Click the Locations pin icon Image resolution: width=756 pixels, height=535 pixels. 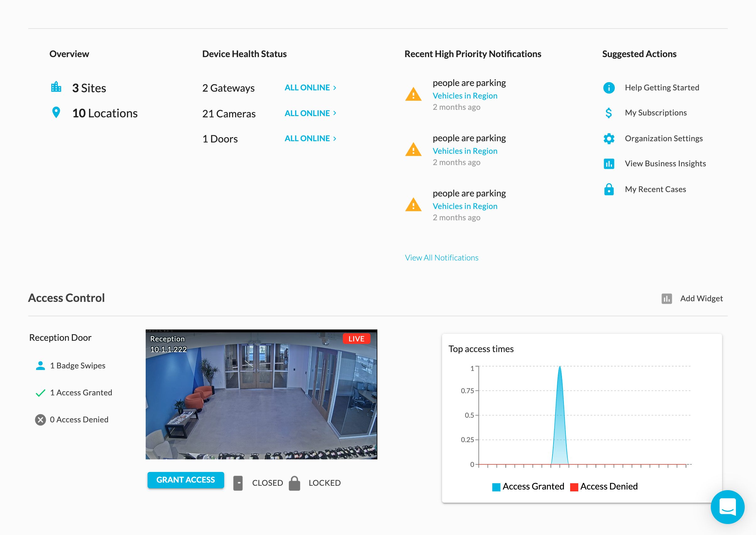click(56, 112)
